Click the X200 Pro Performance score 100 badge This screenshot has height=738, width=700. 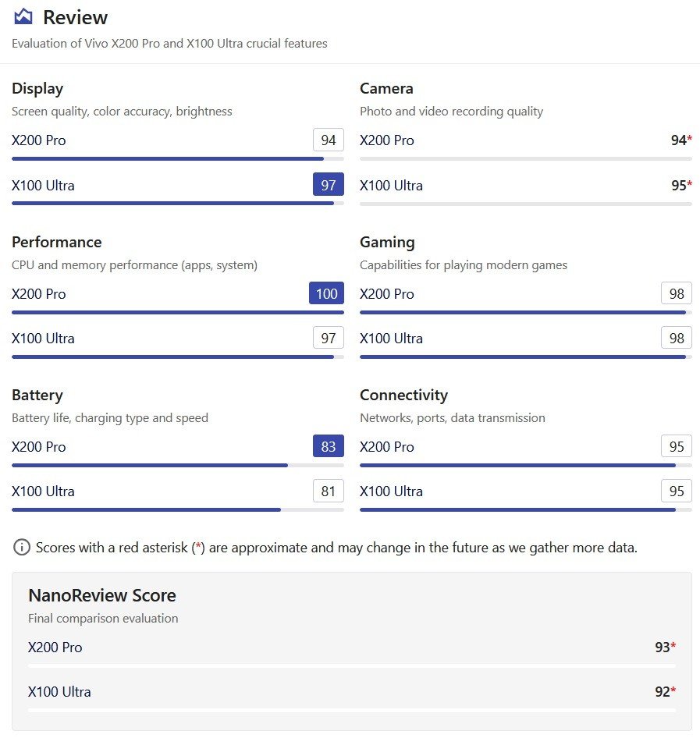[x=326, y=294]
